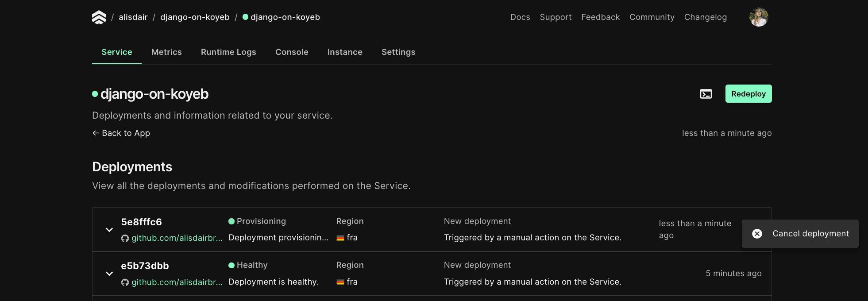Expand deployment 5e8fffc6 chevron
The height and width of the screenshot is (301, 868).
pyautogui.click(x=109, y=230)
